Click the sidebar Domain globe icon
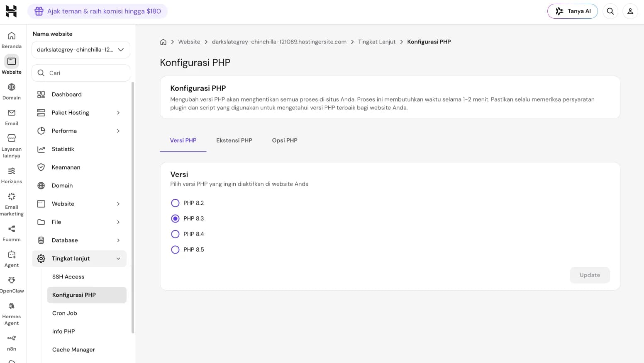The height and width of the screenshot is (363, 644). (x=41, y=186)
